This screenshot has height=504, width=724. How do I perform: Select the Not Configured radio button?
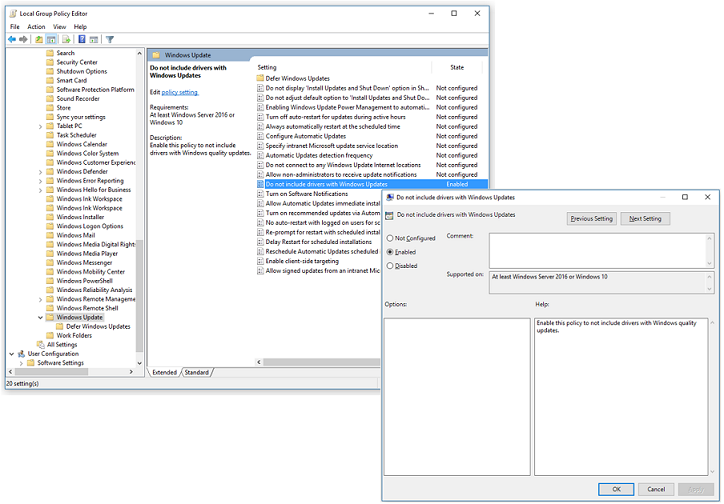coord(390,238)
